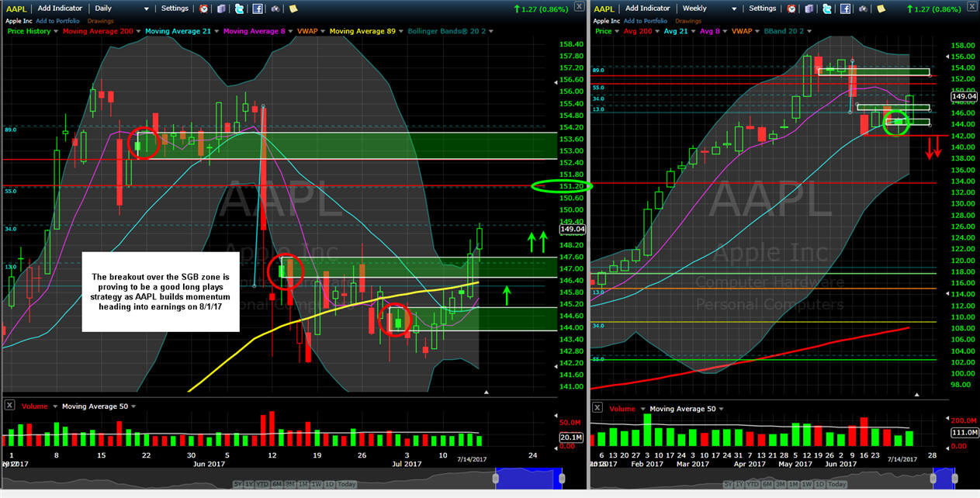Share Daily chart on Facebook
The width and height of the screenshot is (980, 498).
point(258,9)
